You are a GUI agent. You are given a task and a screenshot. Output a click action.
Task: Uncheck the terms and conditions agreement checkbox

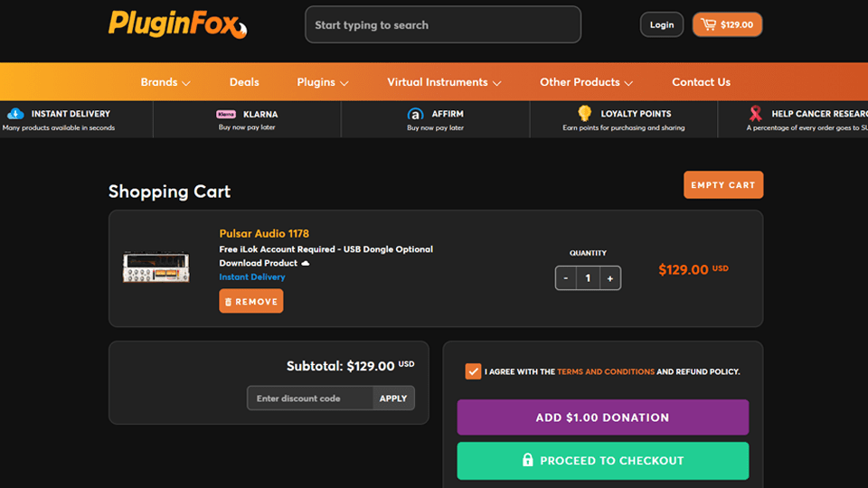(x=473, y=371)
